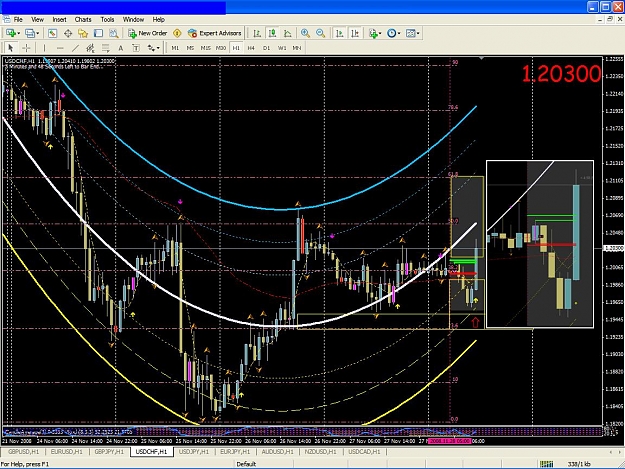Toggle chart shift from right edge
This screenshot has height=469, width=625.
pyautogui.click(x=355, y=33)
